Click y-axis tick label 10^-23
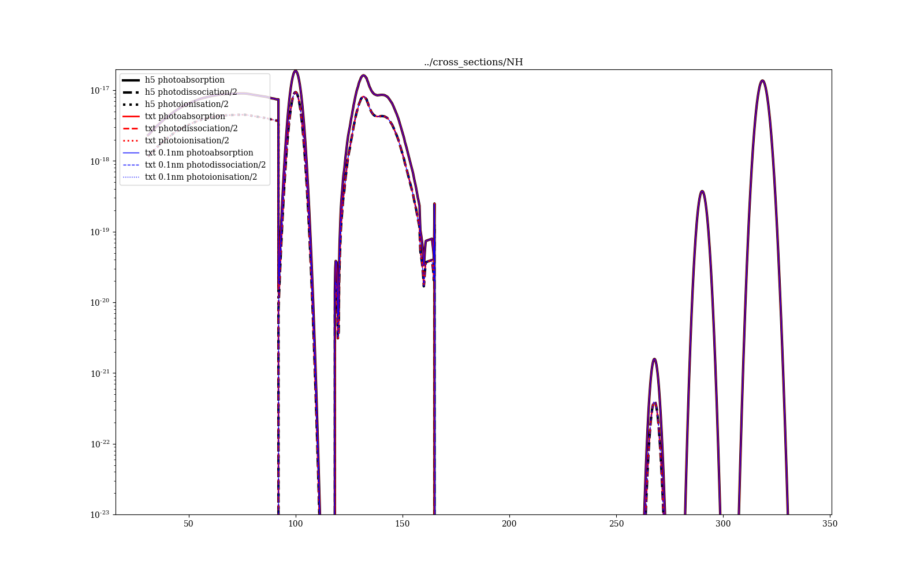This screenshot has height=578, width=924. coord(100,514)
